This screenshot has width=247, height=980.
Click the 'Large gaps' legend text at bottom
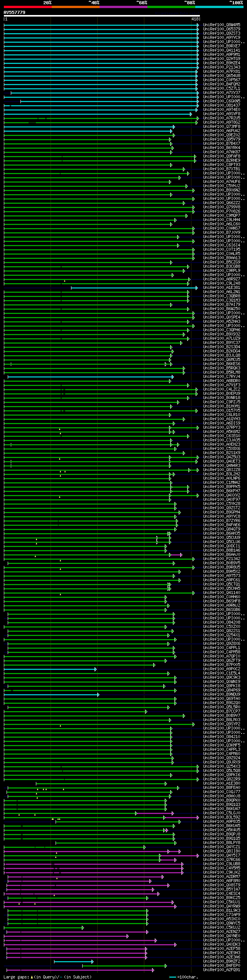coord(16,977)
